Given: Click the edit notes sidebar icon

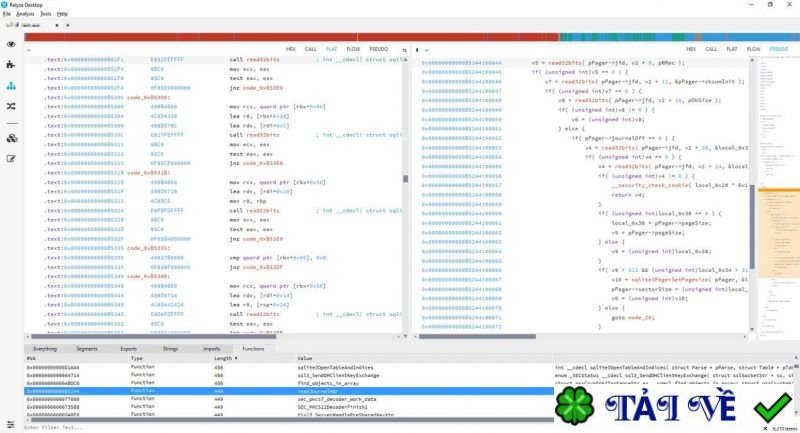Looking at the screenshot, I should 11,158.
